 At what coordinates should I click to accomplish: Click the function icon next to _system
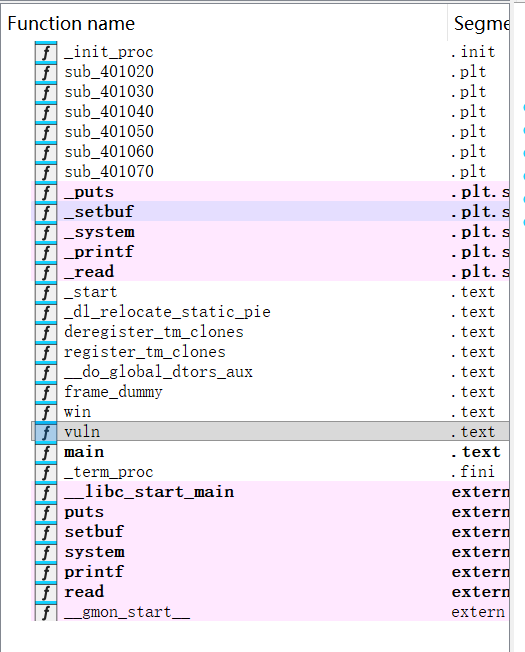[46, 232]
